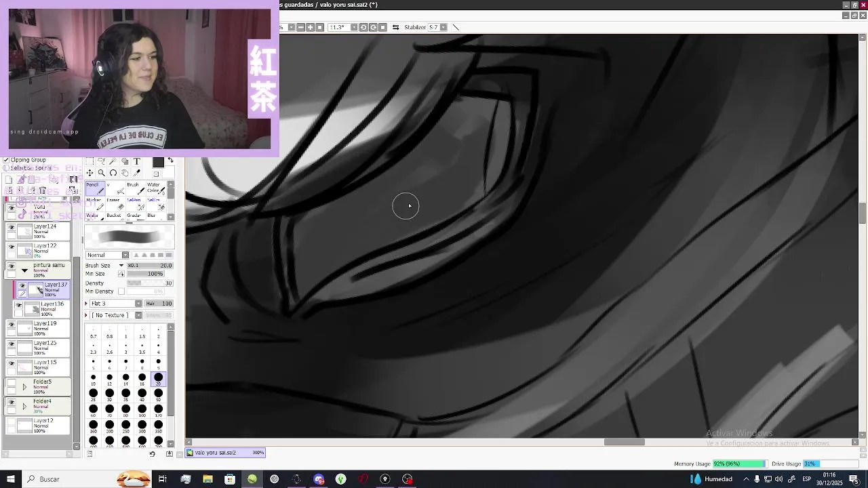Choose brush size preset 50
This screenshot has height=488, width=868.
click(x=158, y=394)
